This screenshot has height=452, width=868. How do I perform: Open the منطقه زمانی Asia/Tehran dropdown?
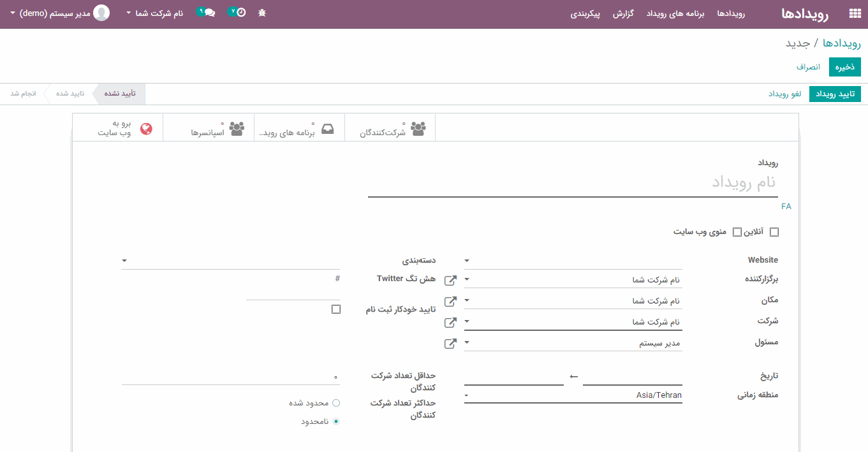(573, 395)
